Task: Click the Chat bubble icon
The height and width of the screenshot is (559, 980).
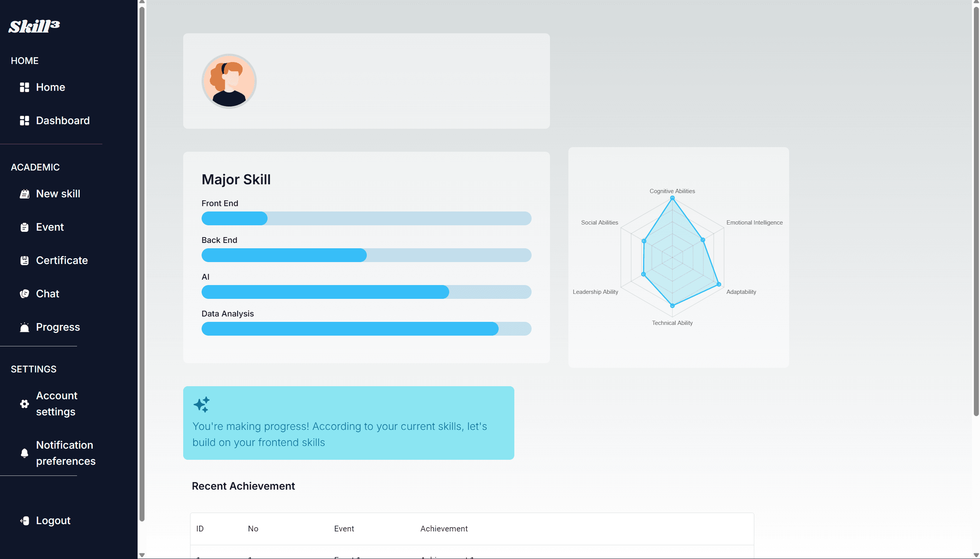Action: (x=24, y=294)
